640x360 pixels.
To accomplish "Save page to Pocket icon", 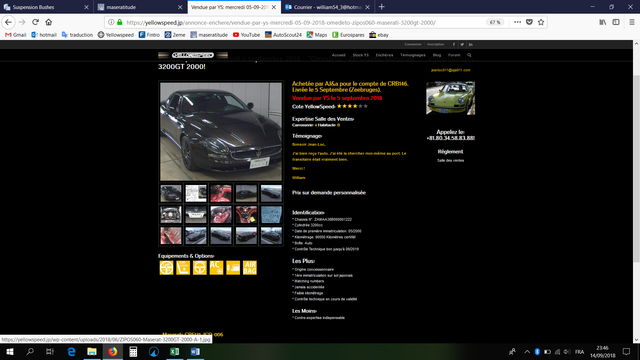I will tap(529, 22).
